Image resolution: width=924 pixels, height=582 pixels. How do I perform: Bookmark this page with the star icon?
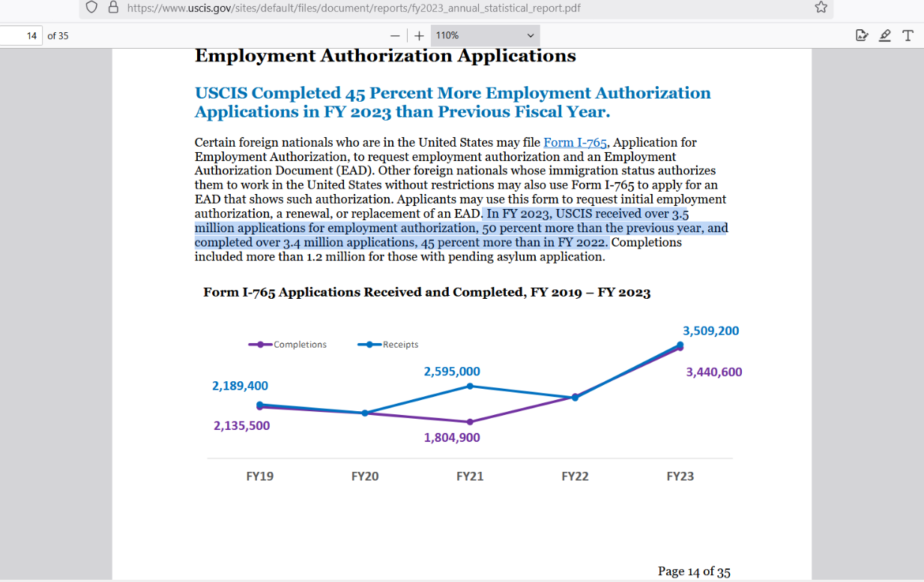tap(821, 7)
